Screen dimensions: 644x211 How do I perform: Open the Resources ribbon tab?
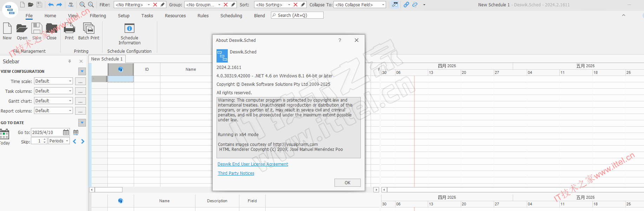(175, 16)
